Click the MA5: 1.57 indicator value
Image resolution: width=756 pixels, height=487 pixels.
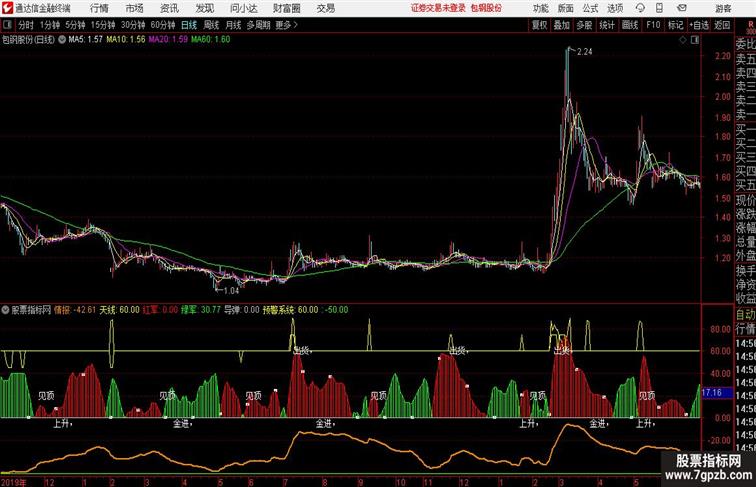point(85,40)
